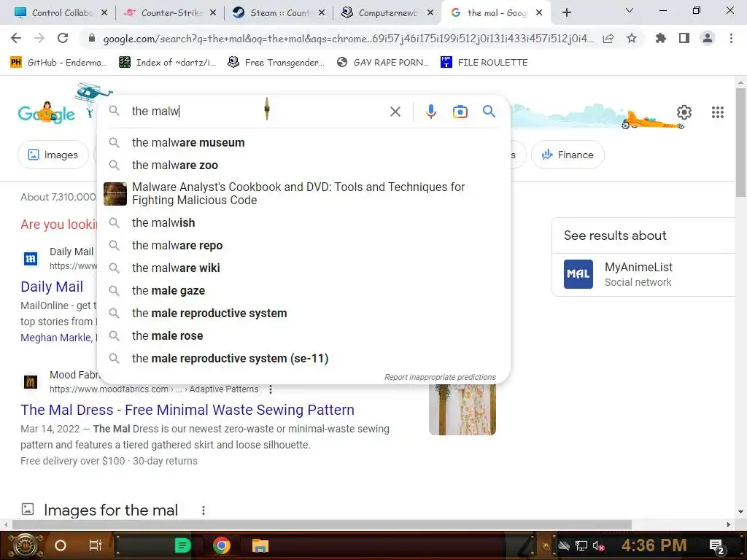747x560 pixels.
Task: Open Index of ~dartz bookmark
Action: tap(167, 62)
